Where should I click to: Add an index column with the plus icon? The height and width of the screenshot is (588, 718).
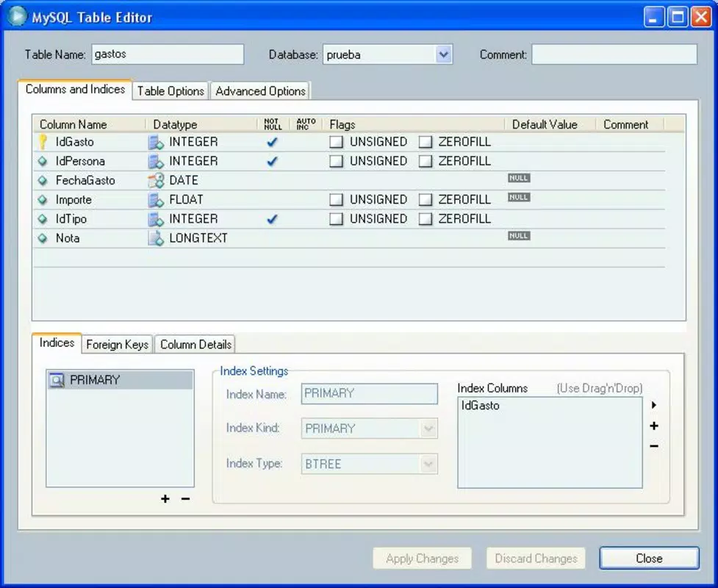pyautogui.click(x=654, y=426)
